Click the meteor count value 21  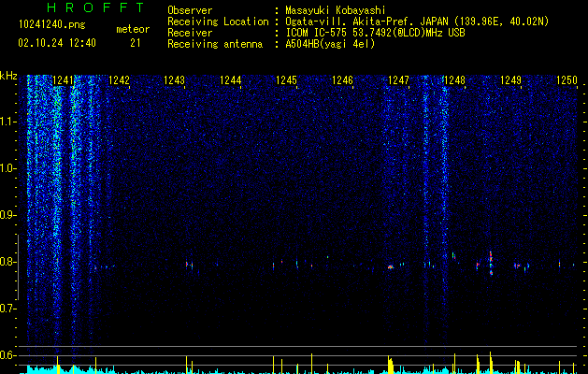click(135, 43)
